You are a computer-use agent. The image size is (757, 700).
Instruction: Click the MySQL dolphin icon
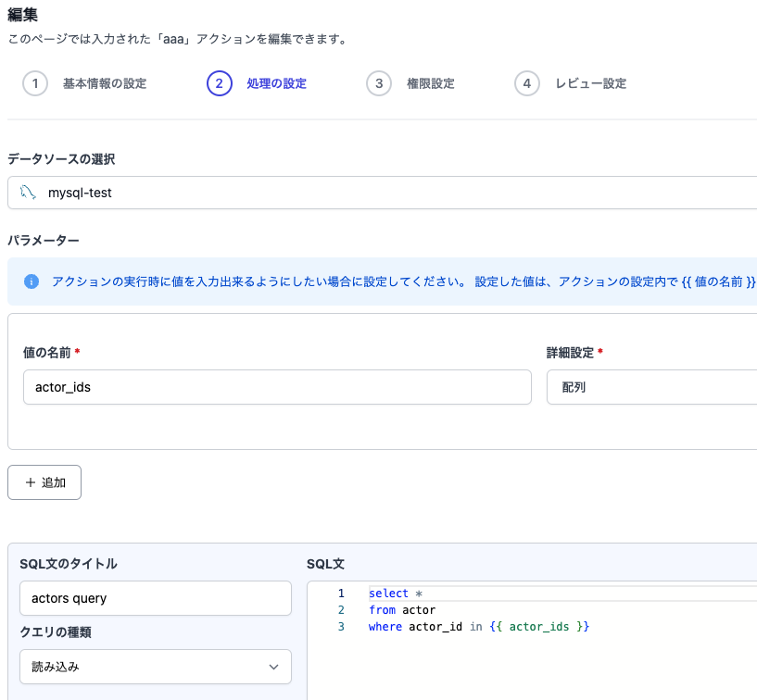tap(28, 193)
